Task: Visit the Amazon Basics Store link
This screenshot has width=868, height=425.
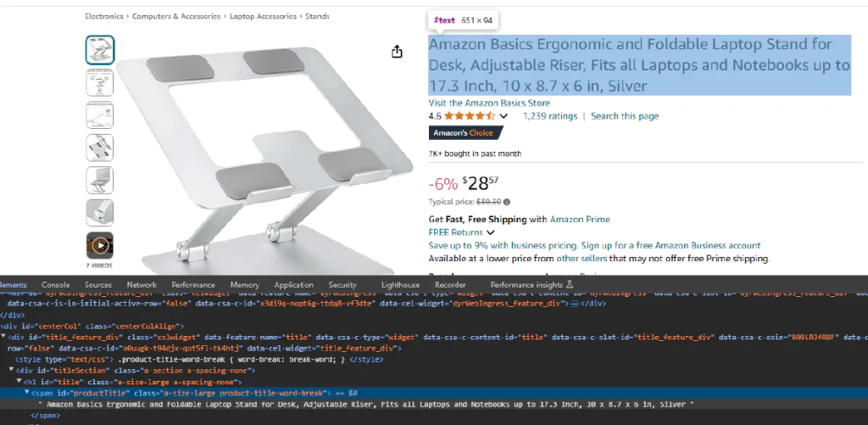Action: point(489,103)
